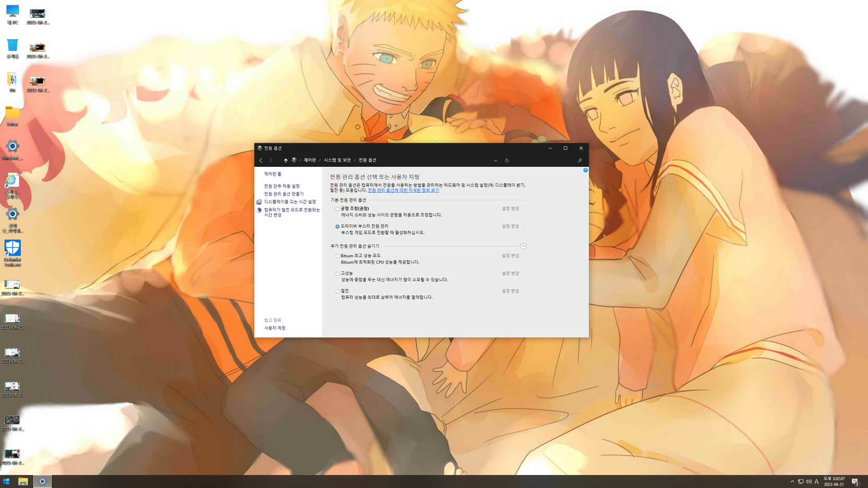Click the taskbar clock showing 3:02:07
This screenshot has width=868, height=488.
[x=834, y=482]
